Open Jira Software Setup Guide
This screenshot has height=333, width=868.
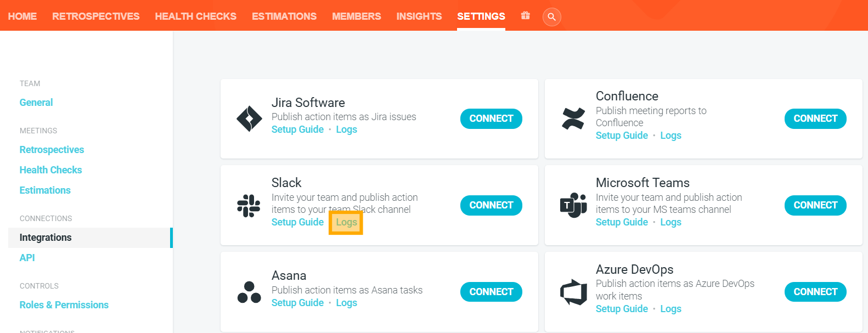pyautogui.click(x=297, y=129)
